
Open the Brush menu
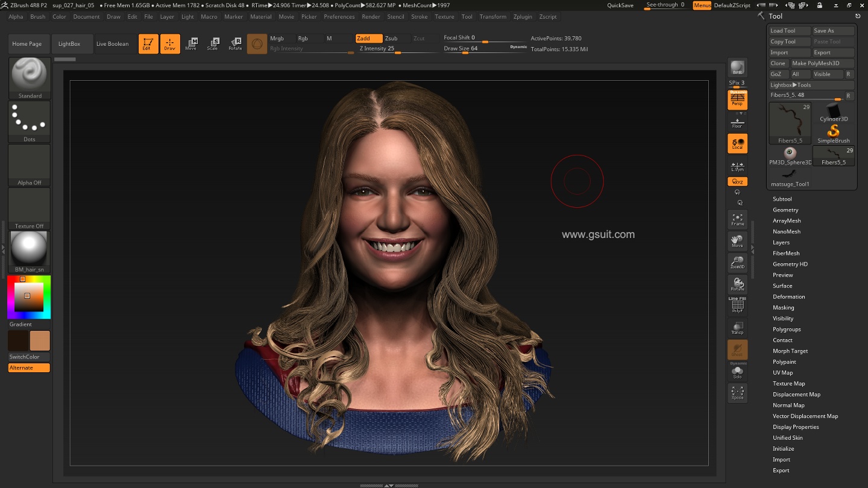tap(38, 17)
